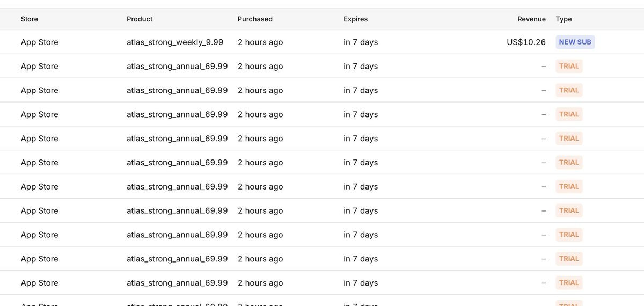Click "in 7 days" in the NEW SUB row
The height and width of the screenshot is (306, 644).
tap(361, 42)
